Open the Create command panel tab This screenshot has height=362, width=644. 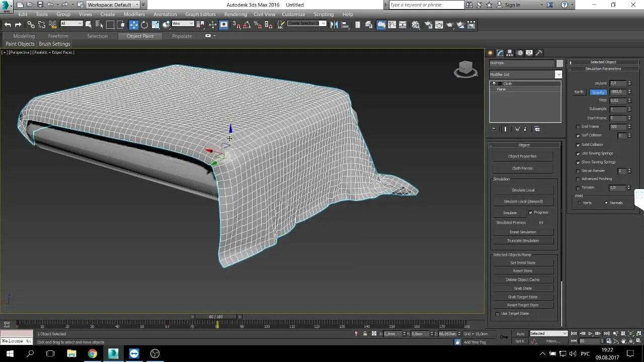(491, 53)
